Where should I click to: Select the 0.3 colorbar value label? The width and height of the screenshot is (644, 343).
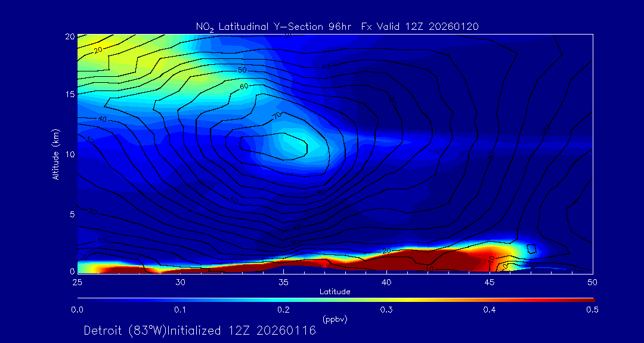(386, 310)
